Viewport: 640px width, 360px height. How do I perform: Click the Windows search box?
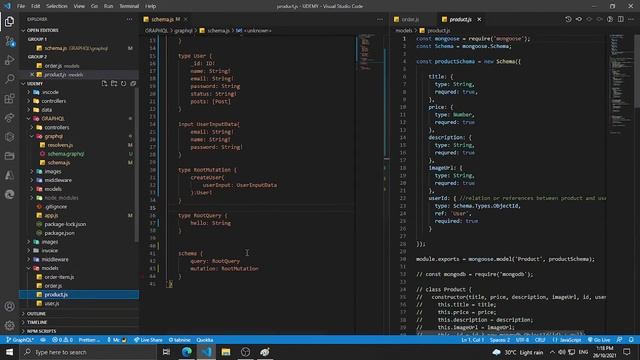pyautogui.click(x=88, y=352)
